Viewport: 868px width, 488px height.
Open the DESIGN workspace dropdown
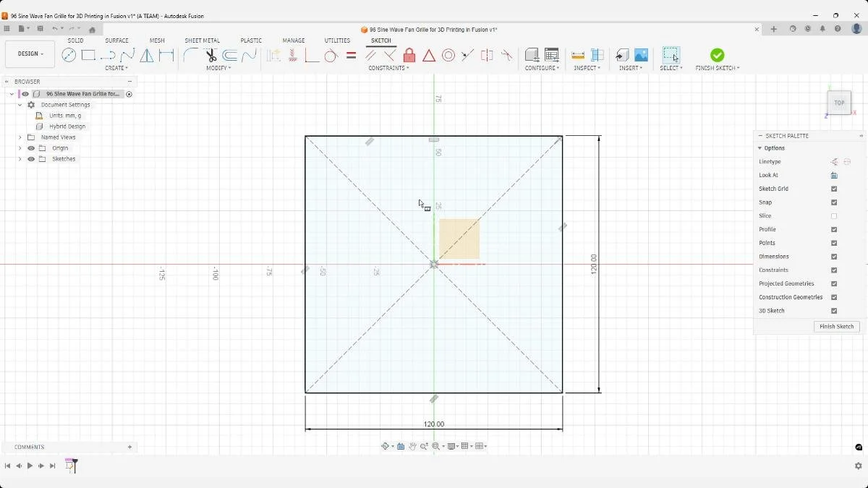coord(29,53)
